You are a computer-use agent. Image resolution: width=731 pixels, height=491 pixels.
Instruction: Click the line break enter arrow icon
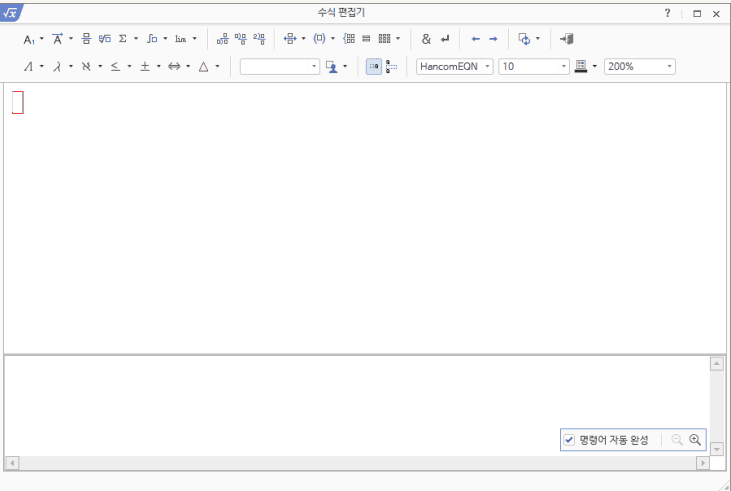445,39
